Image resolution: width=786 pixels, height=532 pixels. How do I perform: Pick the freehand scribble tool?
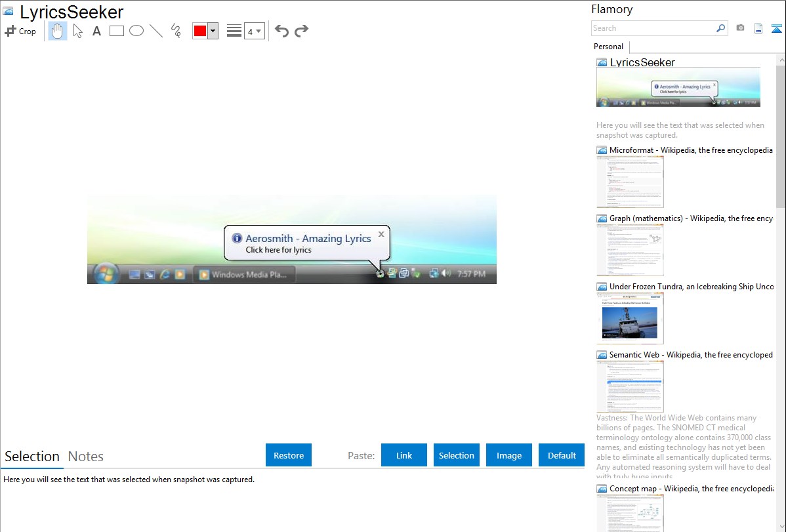[176, 31]
